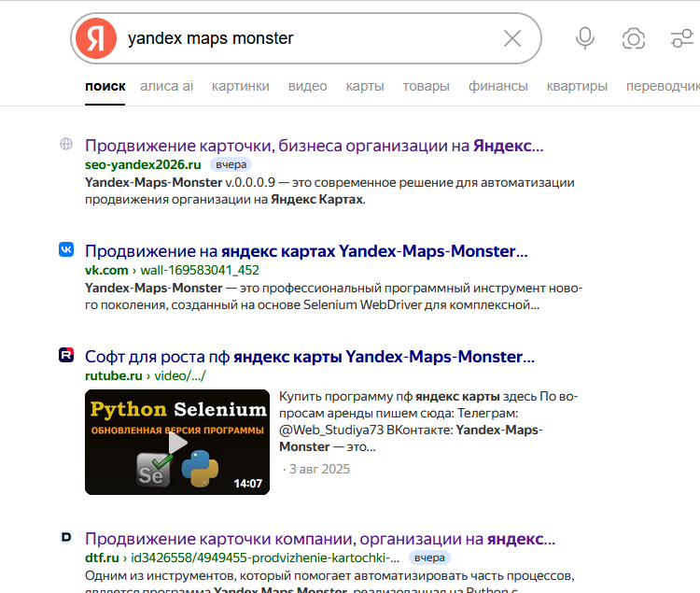Viewport: 700px width, 593px height.
Task: Visit the seo-yandex2026.ru green URL
Action: [x=143, y=164]
